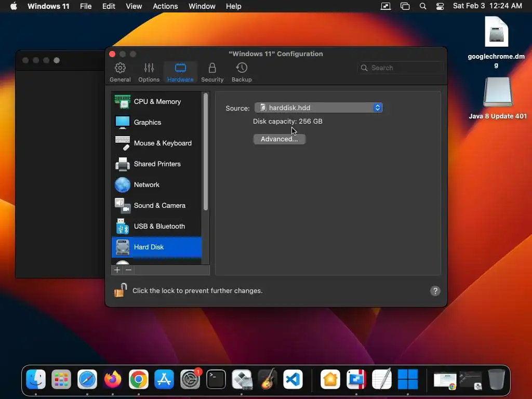
Task: Select CPU & Memory in sidebar
Action: (157, 101)
